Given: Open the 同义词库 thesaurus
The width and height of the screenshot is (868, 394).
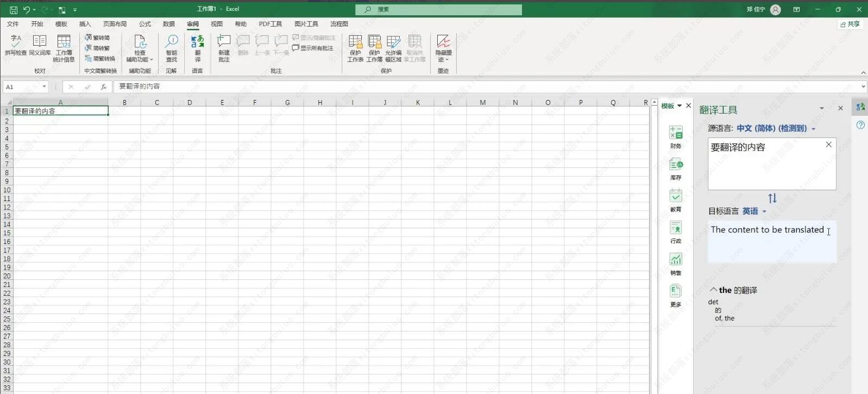Looking at the screenshot, I should tap(40, 45).
